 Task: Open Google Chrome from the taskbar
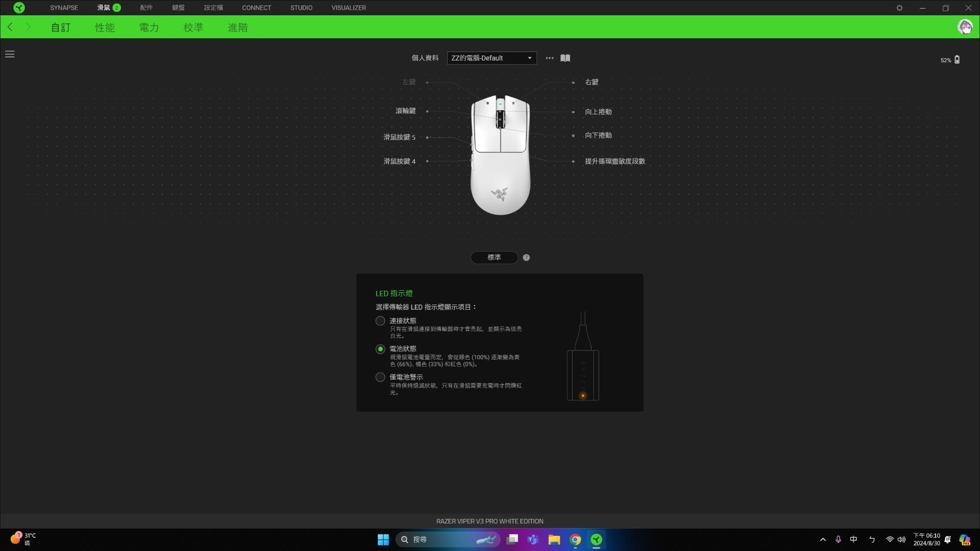tap(575, 539)
